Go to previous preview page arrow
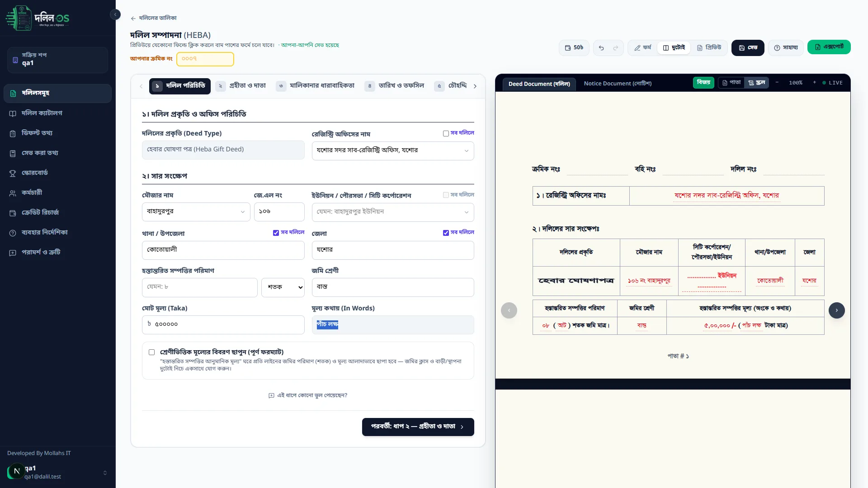 click(509, 310)
